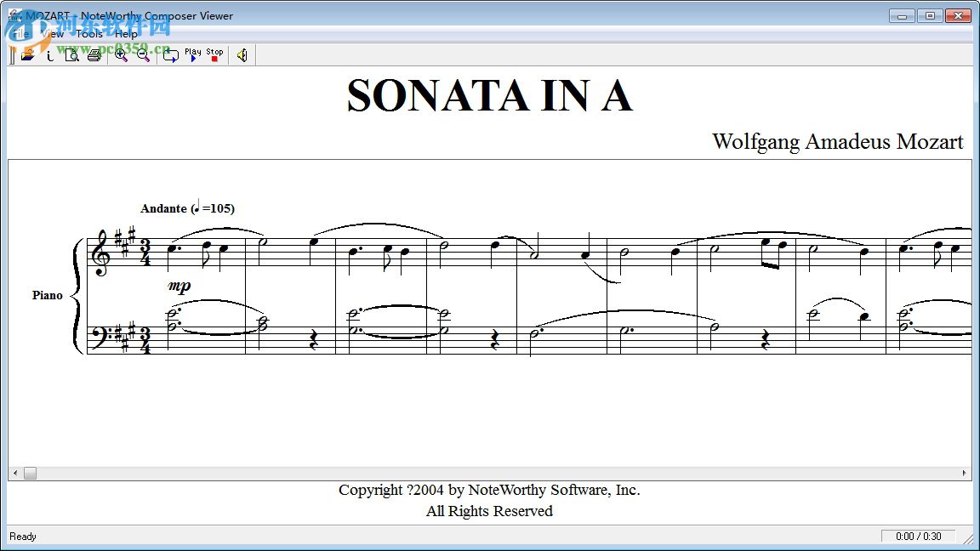The width and height of the screenshot is (980, 551).
Task: Check playback time display 0:00 / 0:30
Action: 919,537
